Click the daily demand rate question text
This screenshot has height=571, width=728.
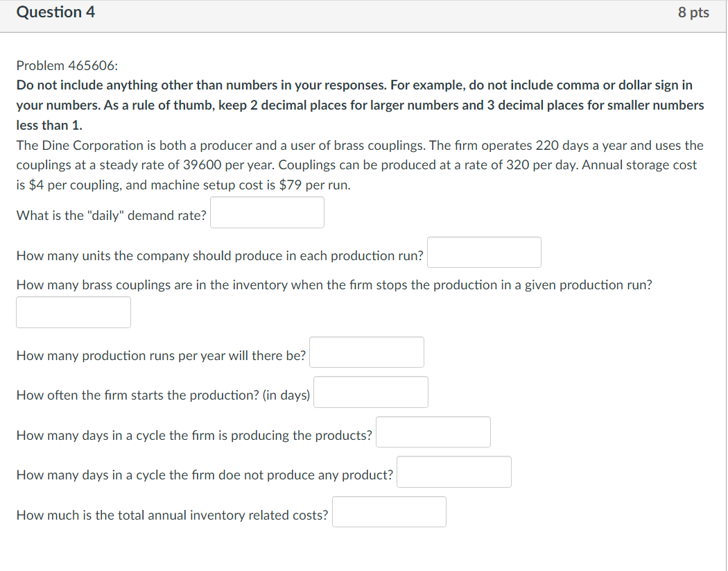[111, 215]
